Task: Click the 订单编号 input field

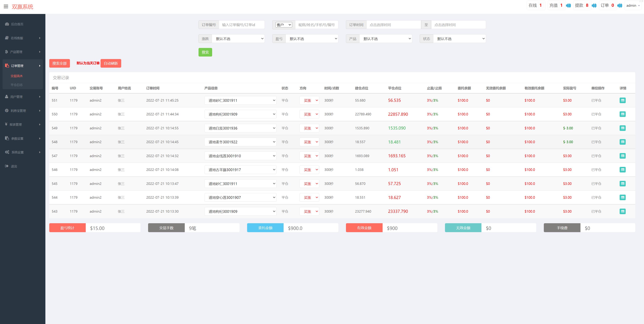Action: 241,25
